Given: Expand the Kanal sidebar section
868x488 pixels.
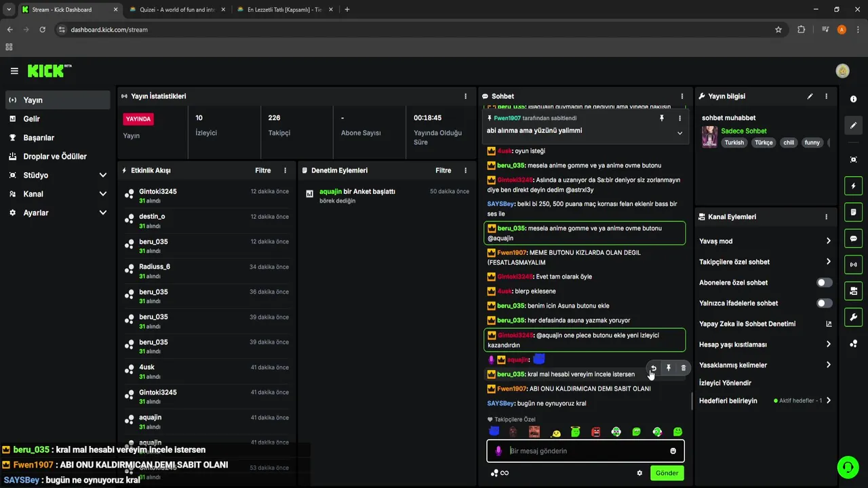Looking at the screenshot, I should 102,194.
